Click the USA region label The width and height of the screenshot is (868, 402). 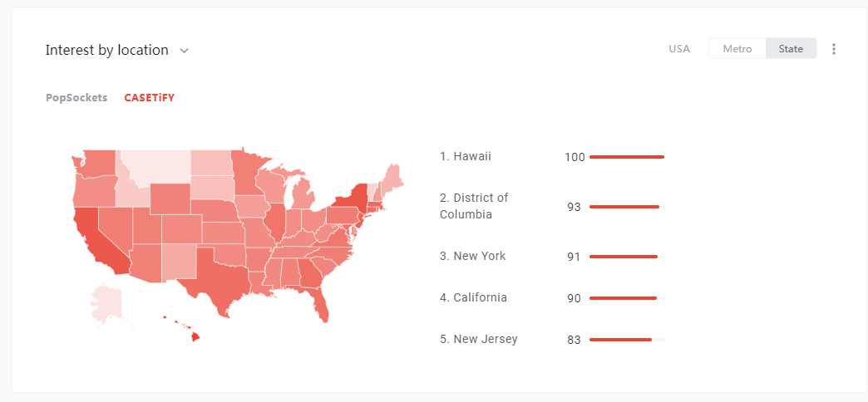pos(679,49)
